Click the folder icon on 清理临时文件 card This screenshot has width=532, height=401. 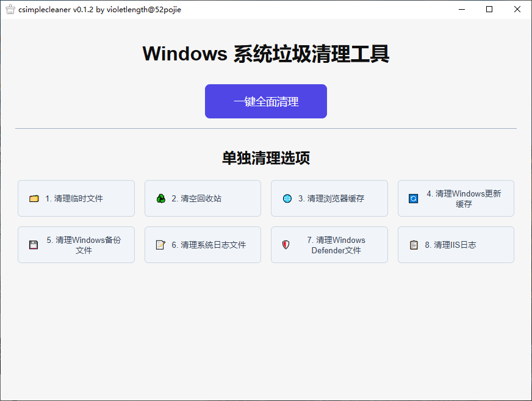[34, 198]
